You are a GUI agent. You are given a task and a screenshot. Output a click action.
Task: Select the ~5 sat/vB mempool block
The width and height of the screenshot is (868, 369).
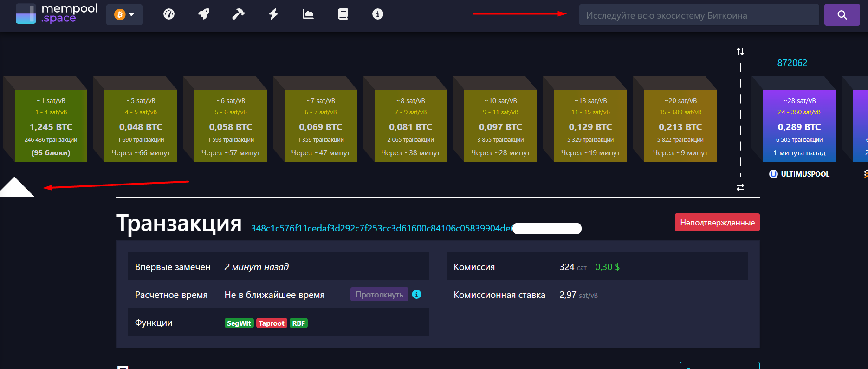[x=141, y=126]
